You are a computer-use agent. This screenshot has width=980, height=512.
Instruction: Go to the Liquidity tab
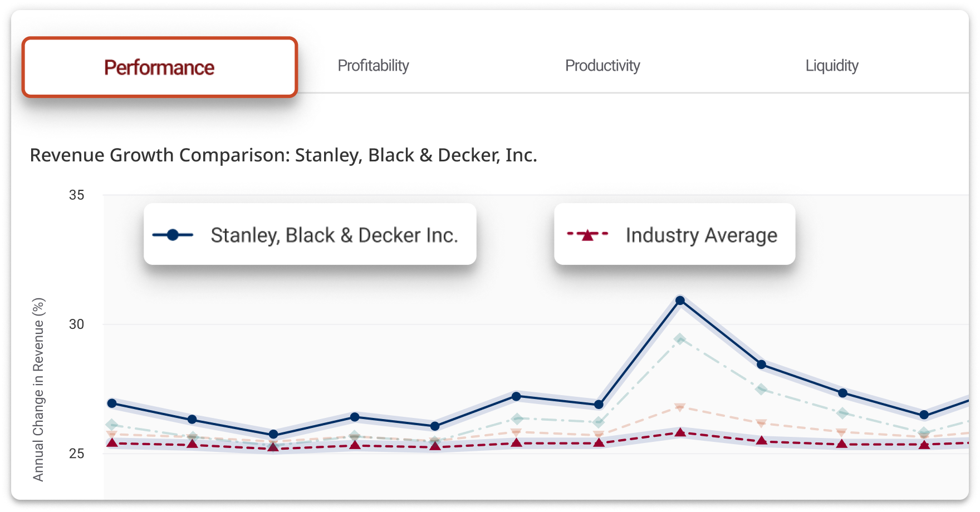pyautogui.click(x=831, y=66)
